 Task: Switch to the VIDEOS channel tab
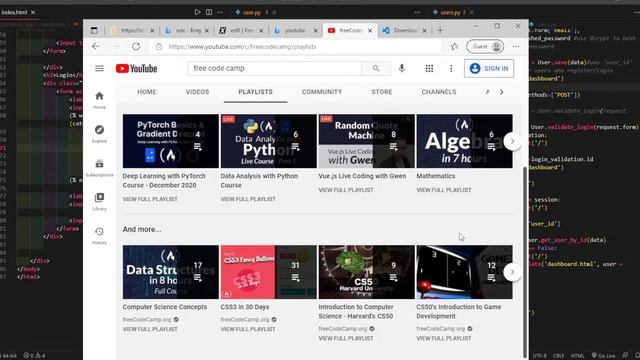[197, 92]
